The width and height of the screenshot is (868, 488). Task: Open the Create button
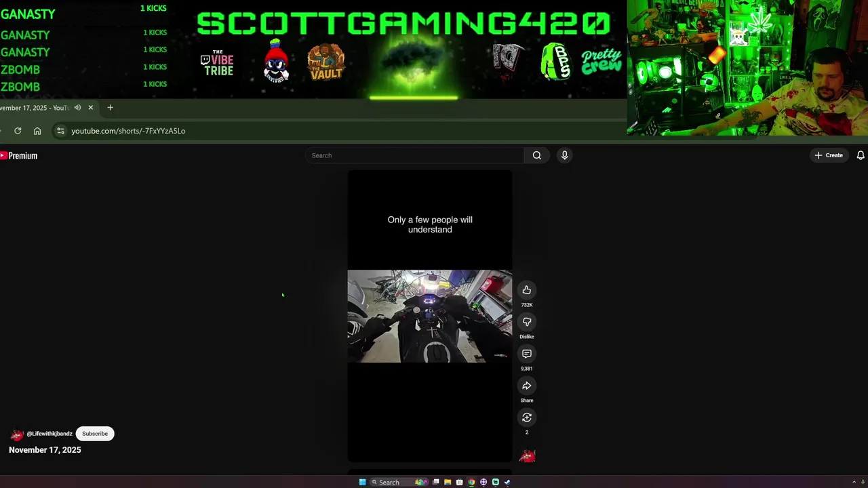click(x=829, y=155)
